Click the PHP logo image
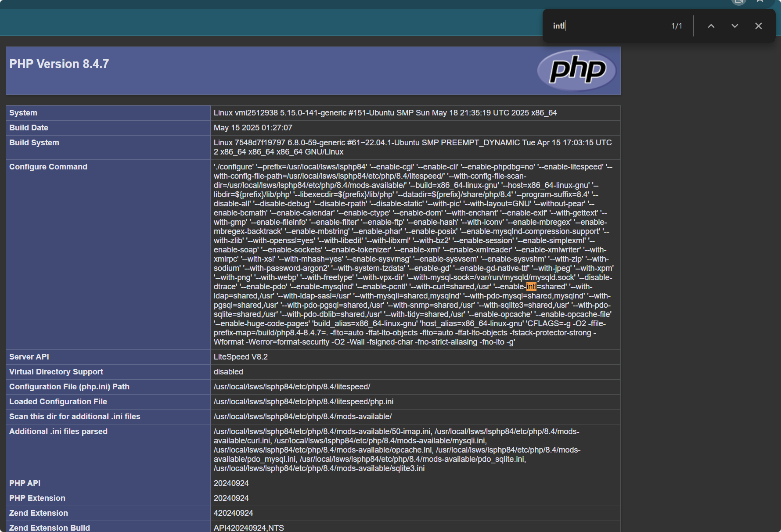This screenshot has height=532, width=781. click(x=576, y=70)
